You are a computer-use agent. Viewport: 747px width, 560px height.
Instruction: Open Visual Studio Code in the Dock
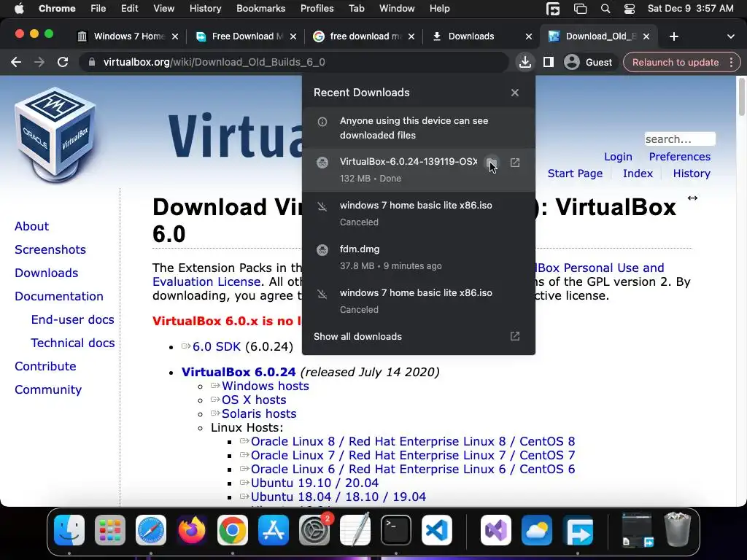point(437,530)
